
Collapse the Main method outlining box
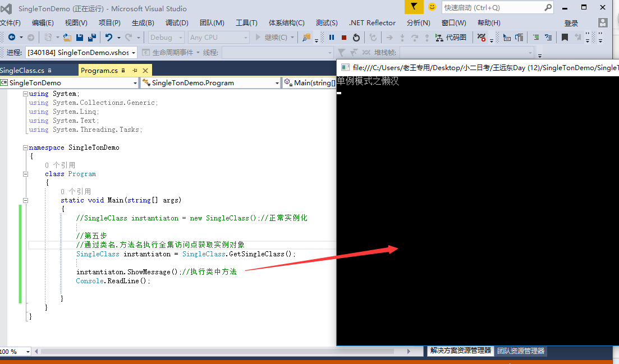pos(25,200)
